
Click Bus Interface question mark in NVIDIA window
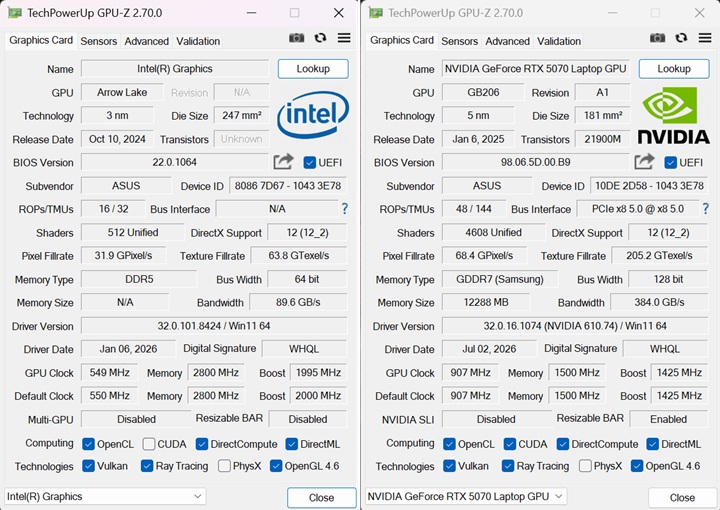point(705,209)
